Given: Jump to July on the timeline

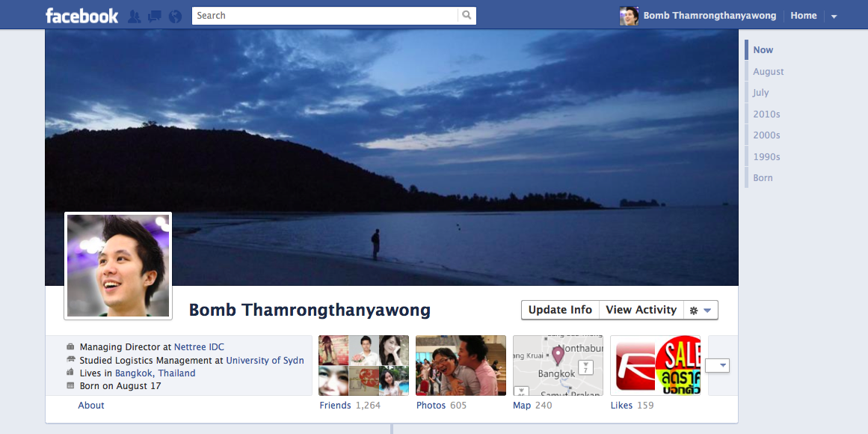Looking at the screenshot, I should coord(760,93).
